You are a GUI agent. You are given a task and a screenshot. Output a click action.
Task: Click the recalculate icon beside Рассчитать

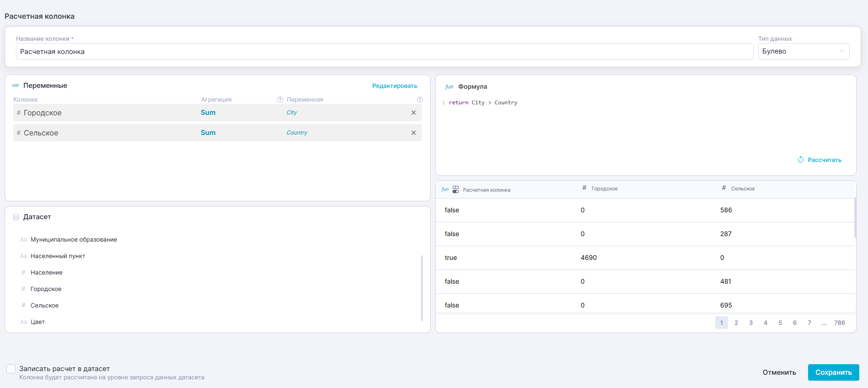click(x=800, y=160)
